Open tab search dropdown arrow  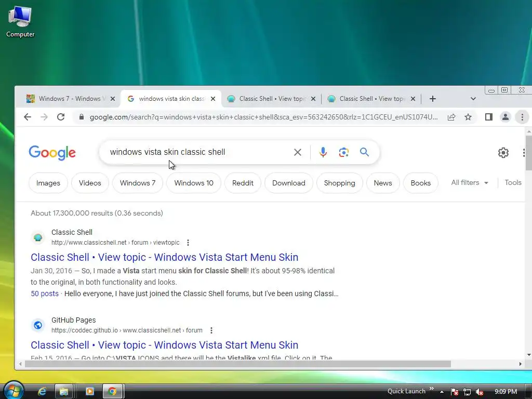point(473,99)
